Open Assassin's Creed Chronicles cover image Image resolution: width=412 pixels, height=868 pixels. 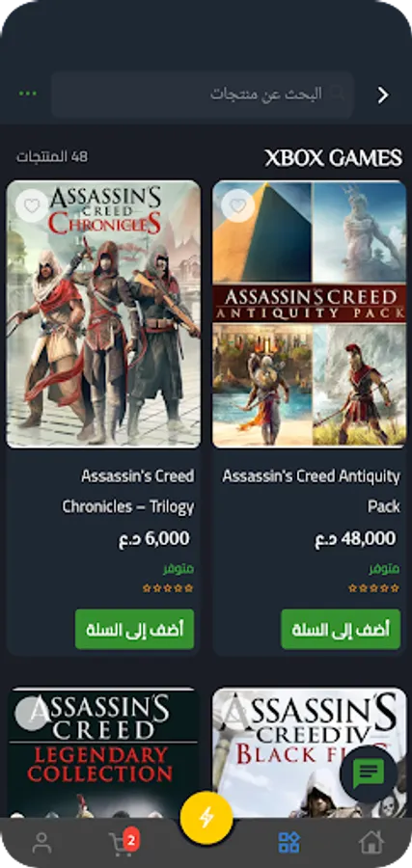click(103, 313)
